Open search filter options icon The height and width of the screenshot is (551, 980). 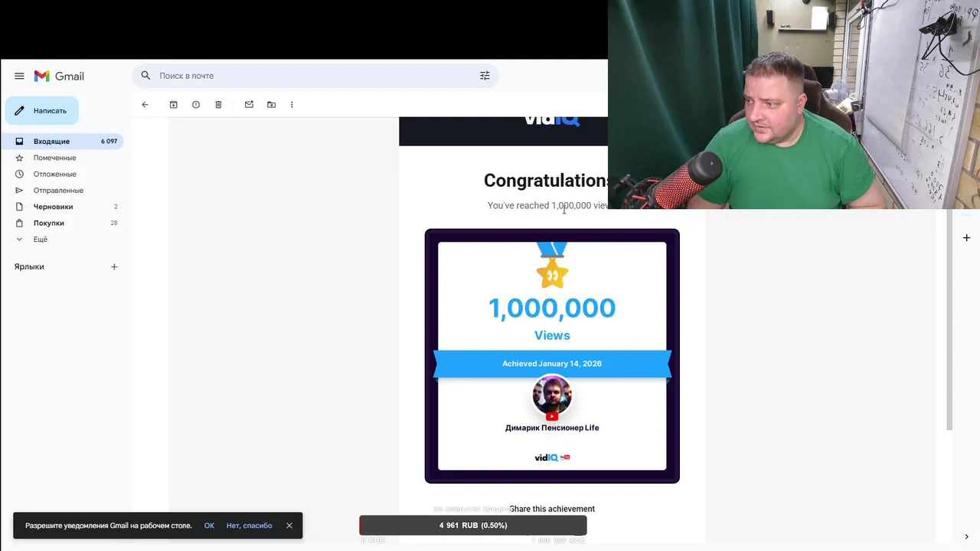[x=485, y=76]
